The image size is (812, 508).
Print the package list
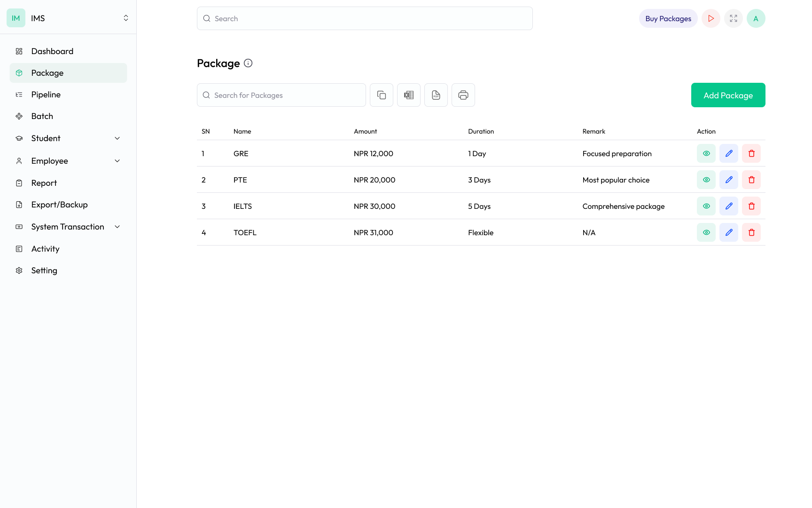463,95
